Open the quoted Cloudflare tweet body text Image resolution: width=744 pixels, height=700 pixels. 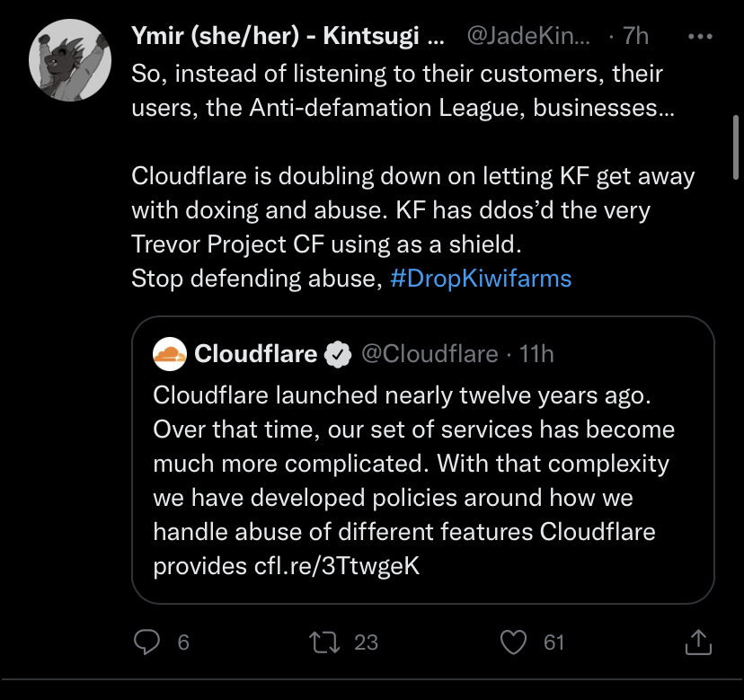click(x=413, y=480)
